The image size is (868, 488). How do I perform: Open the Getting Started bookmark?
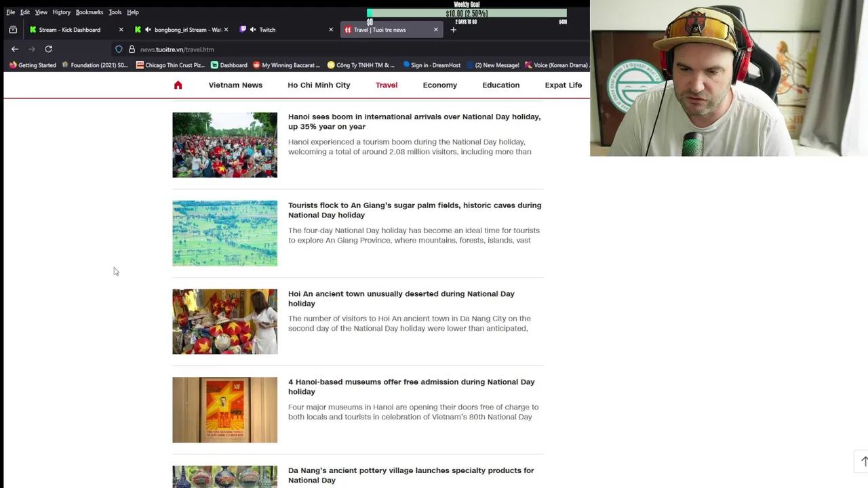point(33,65)
